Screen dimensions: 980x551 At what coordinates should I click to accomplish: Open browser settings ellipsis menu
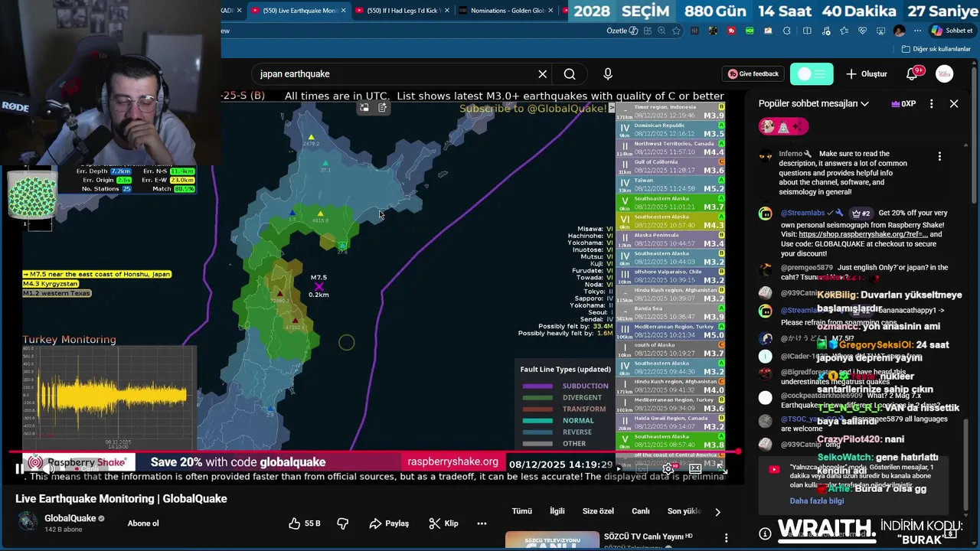click(916, 31)
